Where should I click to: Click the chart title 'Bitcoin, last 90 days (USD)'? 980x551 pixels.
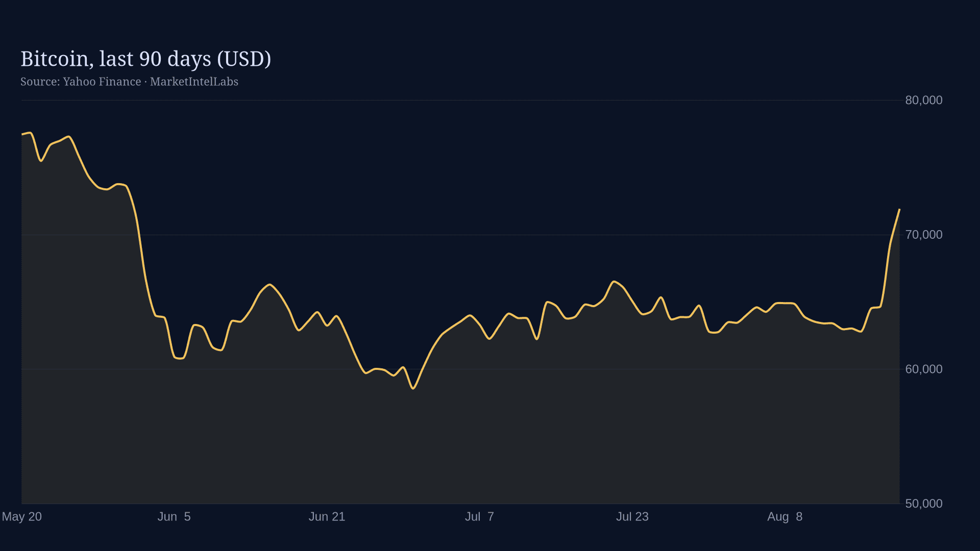[x=146, y=59]
